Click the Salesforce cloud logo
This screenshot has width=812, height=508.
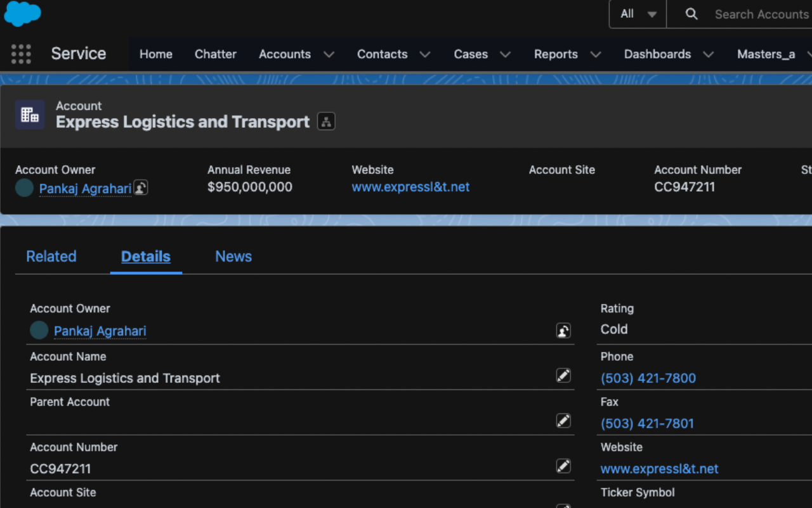tap(22, 14)
